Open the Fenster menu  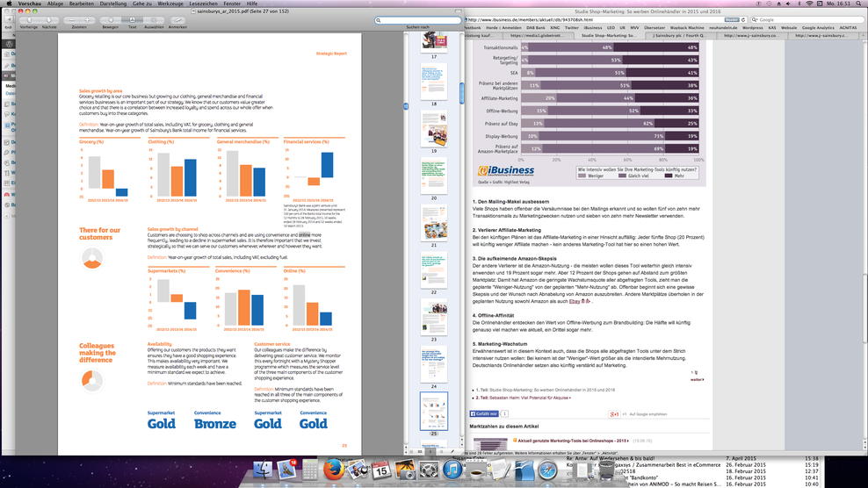point(232,4)
